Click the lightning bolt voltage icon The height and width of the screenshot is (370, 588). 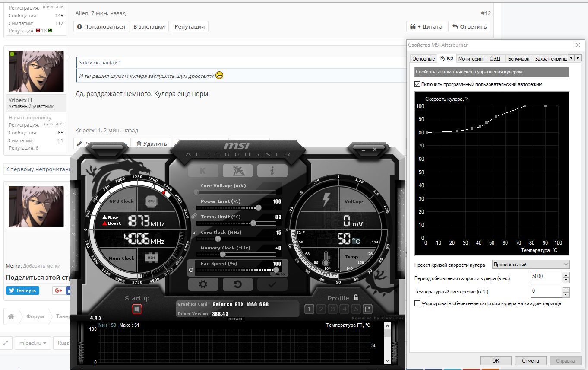point(326,200)
